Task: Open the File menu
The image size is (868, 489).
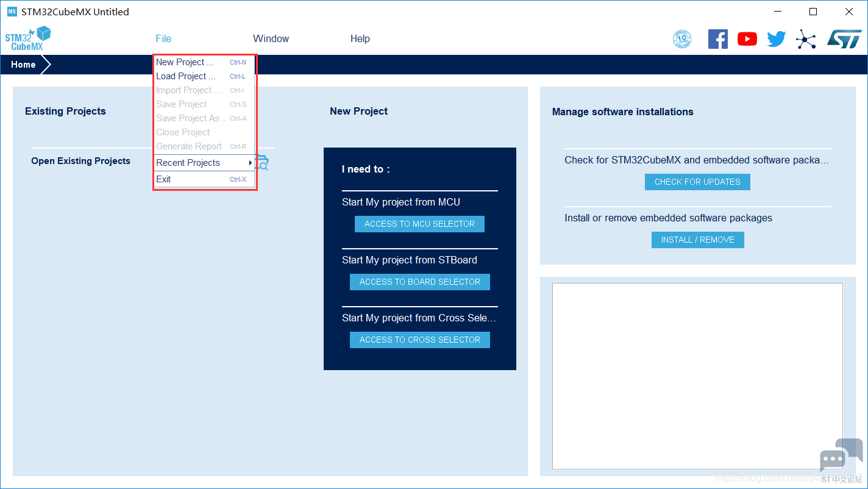Action: tap(163, 38)
